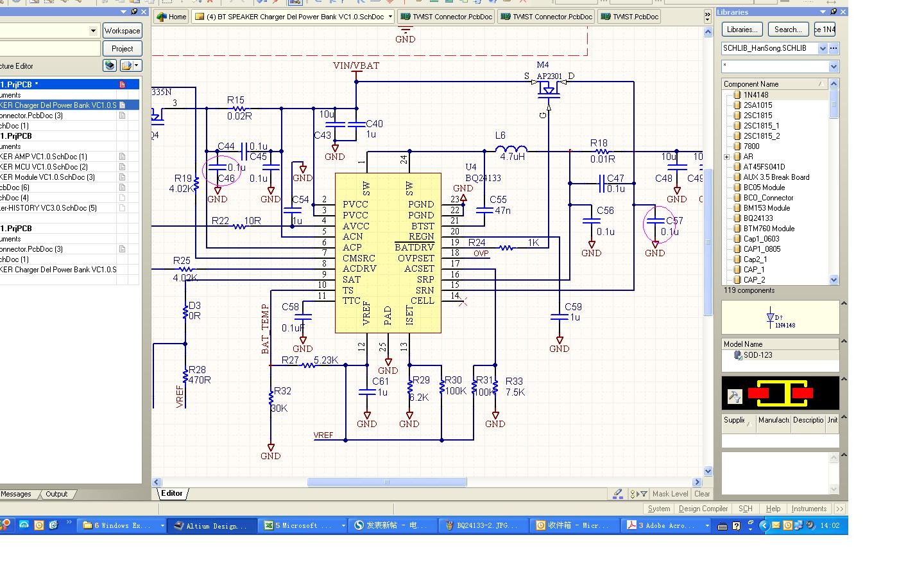Click the volume speaker icon in system tray
The image size is (924, 578).
[x=810, y=525]
